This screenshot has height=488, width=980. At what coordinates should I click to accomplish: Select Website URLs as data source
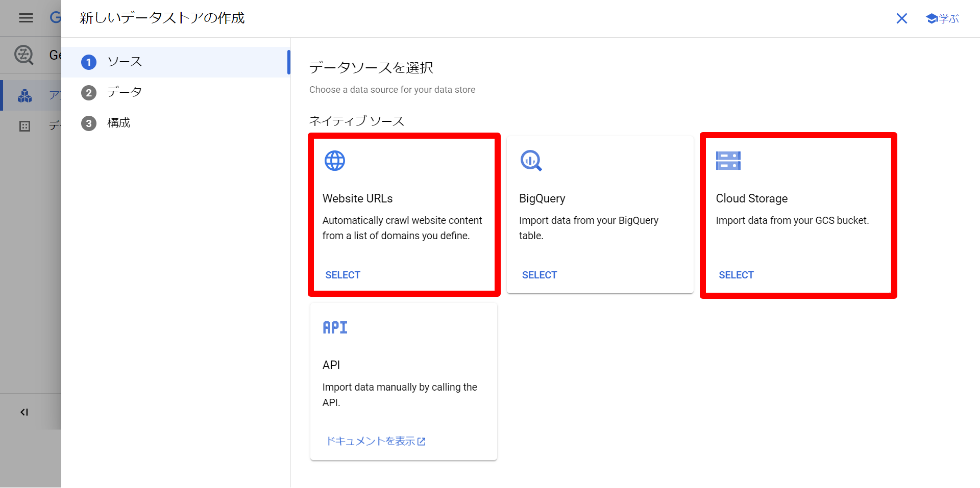(342, 275)
